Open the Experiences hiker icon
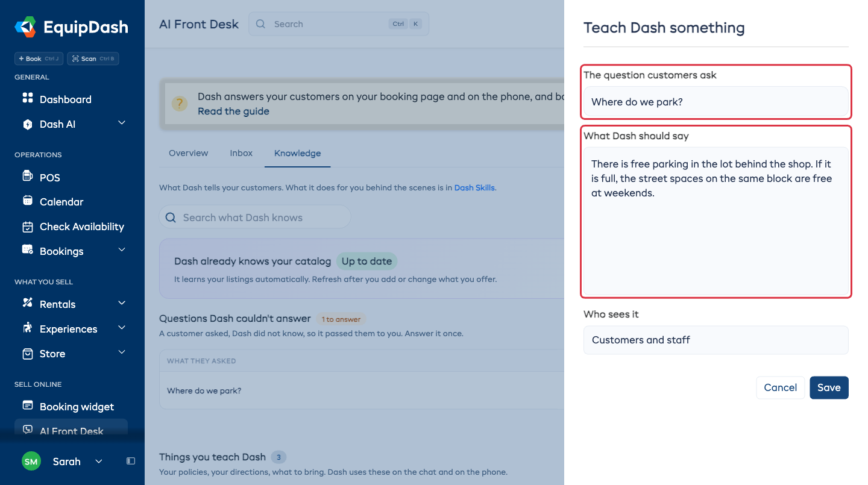The width and height of the screenshot is (868, 485). [x=27, y=328]
